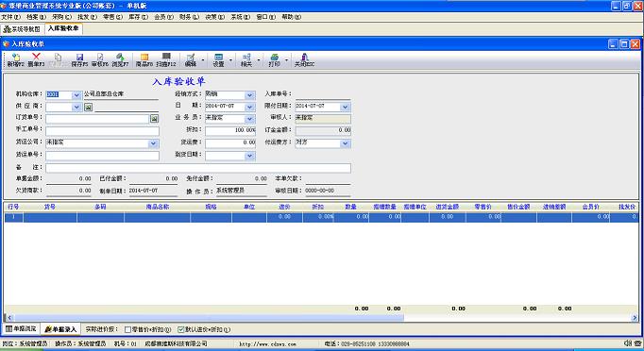
Task: Expand the 业务员 dropdown
Action: coord(249,119)
